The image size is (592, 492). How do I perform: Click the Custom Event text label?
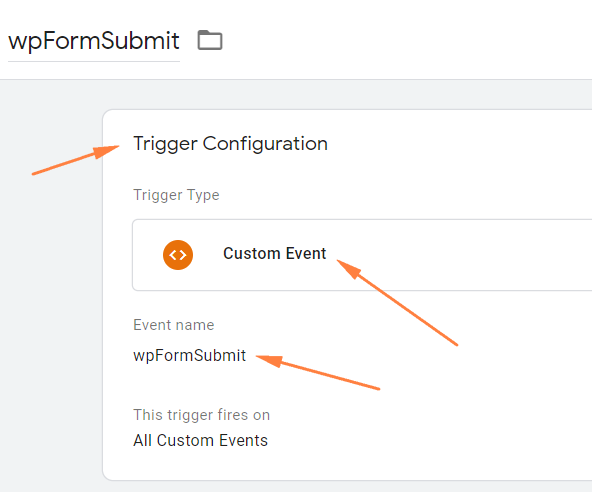click(274, 253)
